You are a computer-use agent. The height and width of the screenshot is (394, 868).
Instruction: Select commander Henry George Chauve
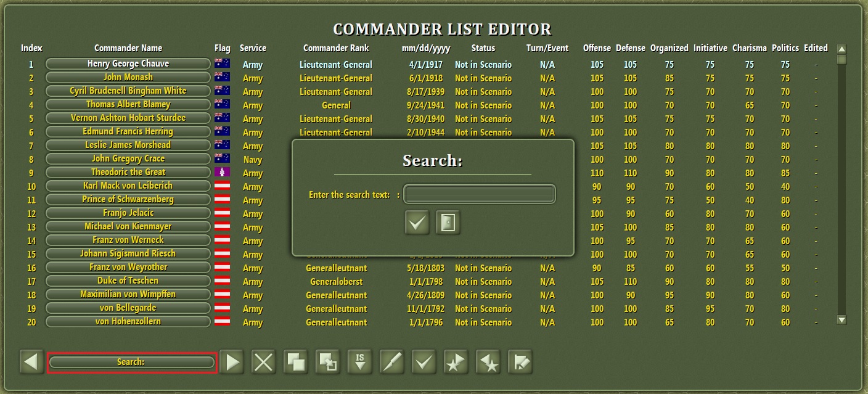click(x=128, y=64)
